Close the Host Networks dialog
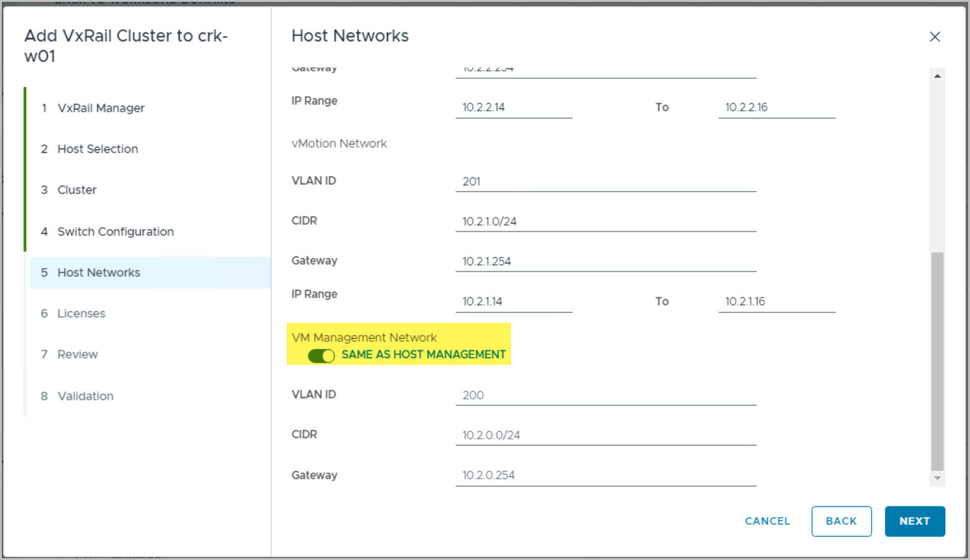The image size is (970, 560). pos(935,37)
